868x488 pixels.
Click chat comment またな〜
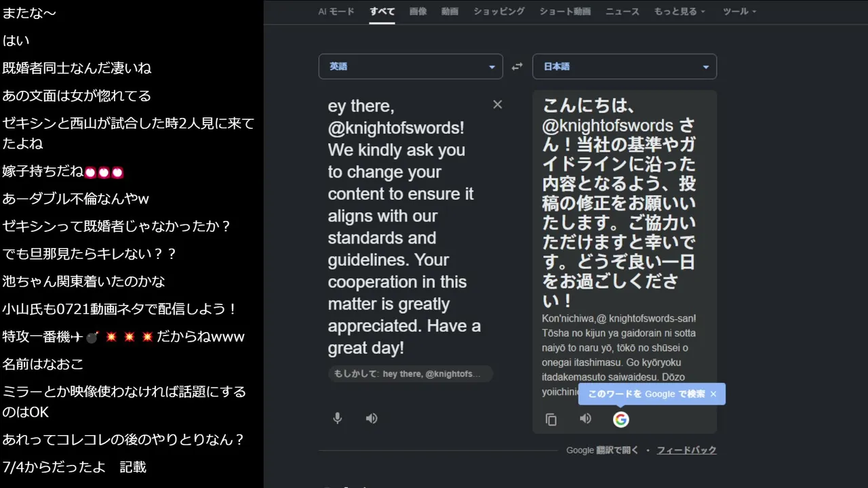[x=28, y=13]
